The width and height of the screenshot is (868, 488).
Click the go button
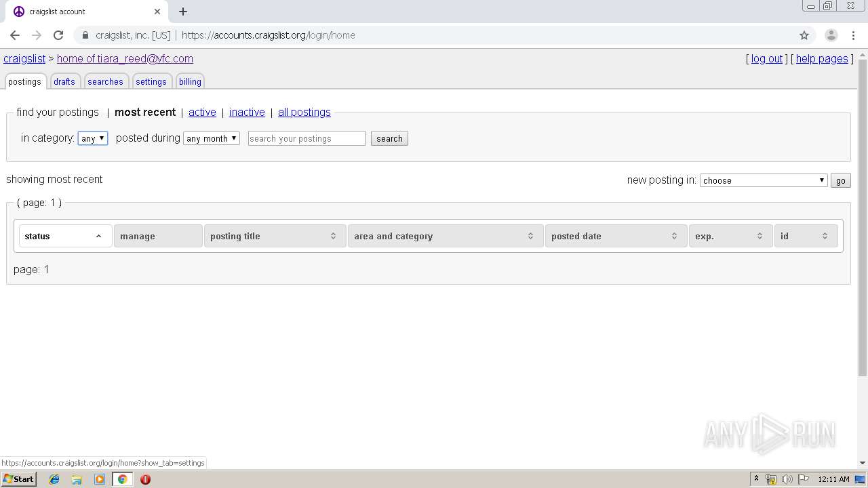point(841,180)
